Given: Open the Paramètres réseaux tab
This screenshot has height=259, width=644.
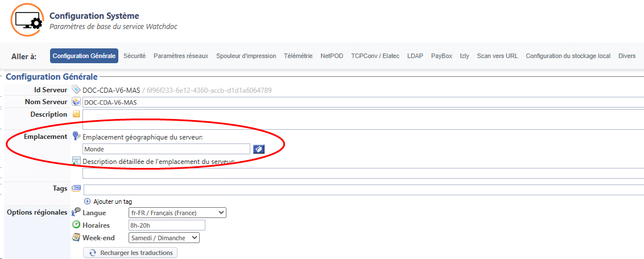Looking at the screenshot, I should click(x=181, y=56).
